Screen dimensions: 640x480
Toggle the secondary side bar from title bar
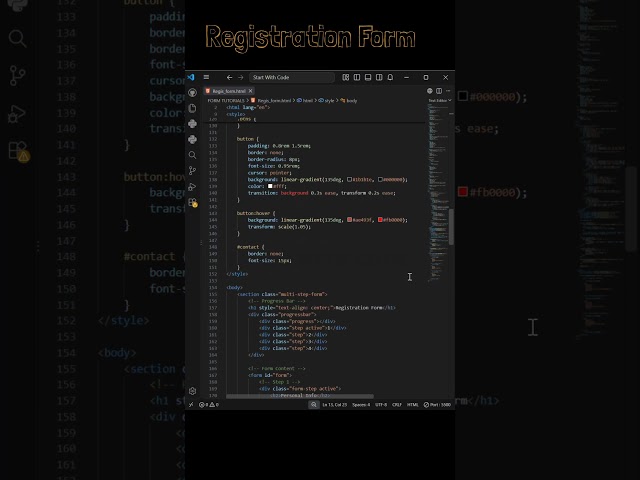click(379, 77)
